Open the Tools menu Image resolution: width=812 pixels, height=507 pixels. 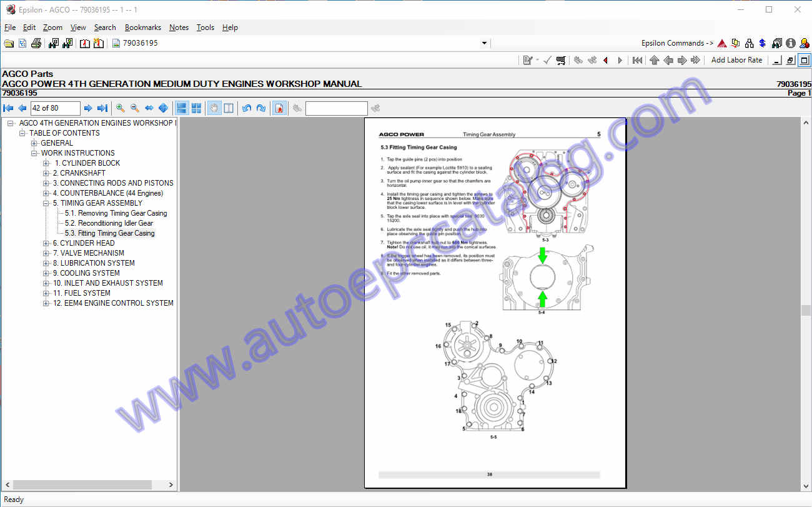click(205, 28)
